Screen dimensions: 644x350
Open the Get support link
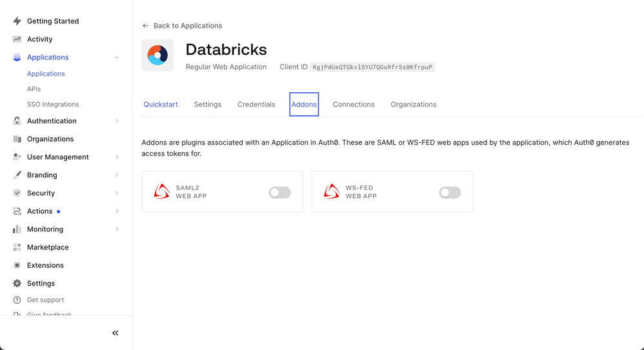[x=45, y=300]
